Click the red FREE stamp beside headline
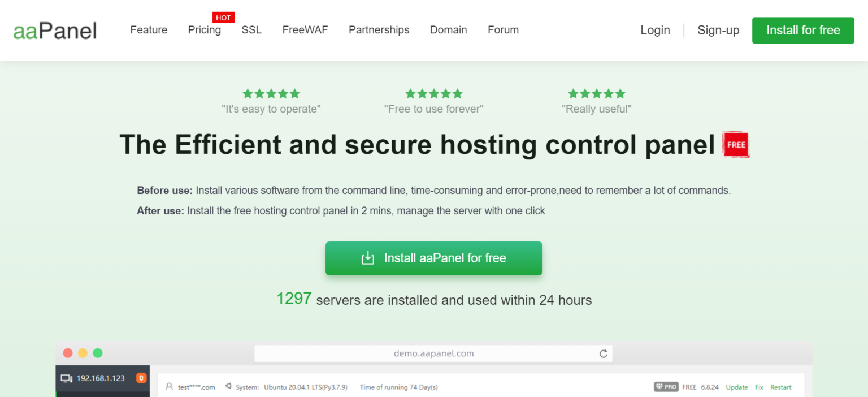868x397 pixels. point(736,145)
